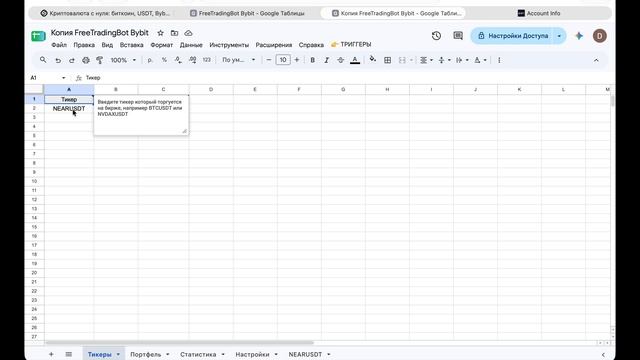Open the Инструменты menu
The height and width of the screenshot is (360, 640).
point(229,45)
